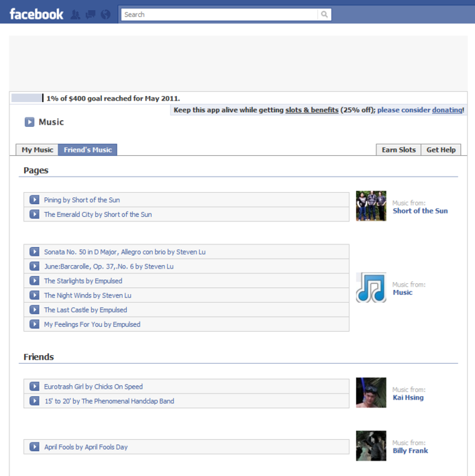Click Short of the Sun band photo

point(371,206)
